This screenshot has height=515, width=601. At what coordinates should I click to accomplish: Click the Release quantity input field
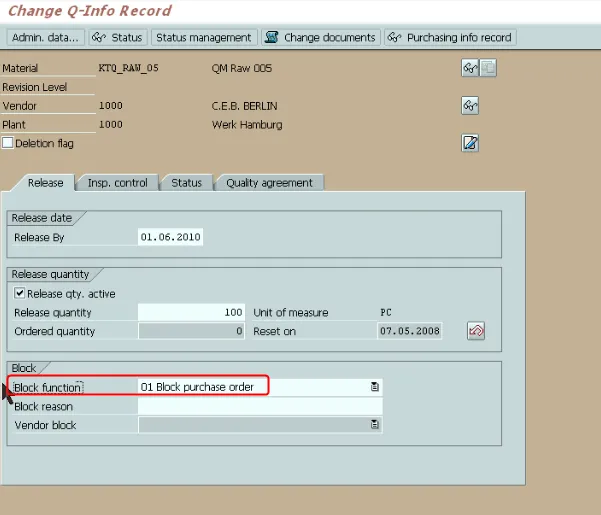(x=191, y=312)
